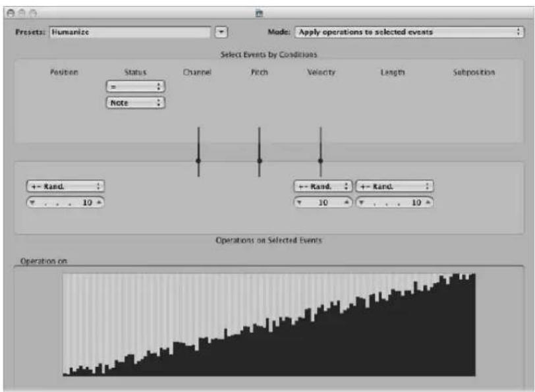Decrease the Velocity random value with down arrow
535x392 pixels.
coord(299,203)
